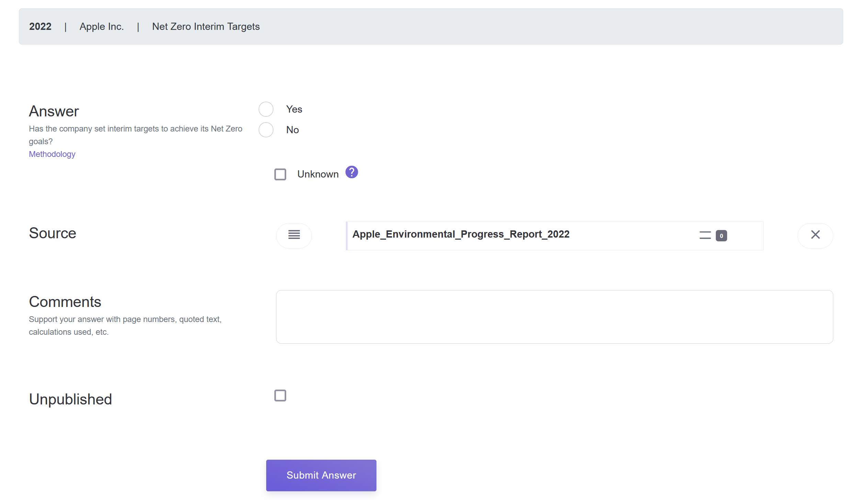Open the Unknown help question mark icon
This screenshot has width=858, height=504.
click(352, 172)
